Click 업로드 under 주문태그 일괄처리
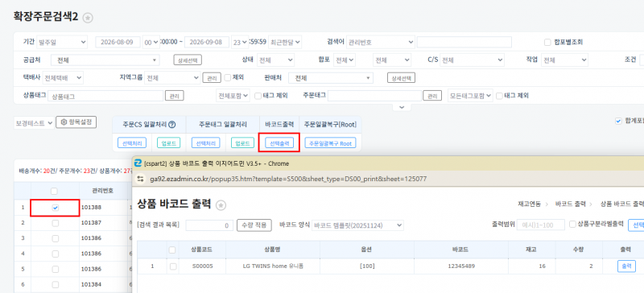The height and width of the screenshot is (293, 644). (x=242, y=143)
